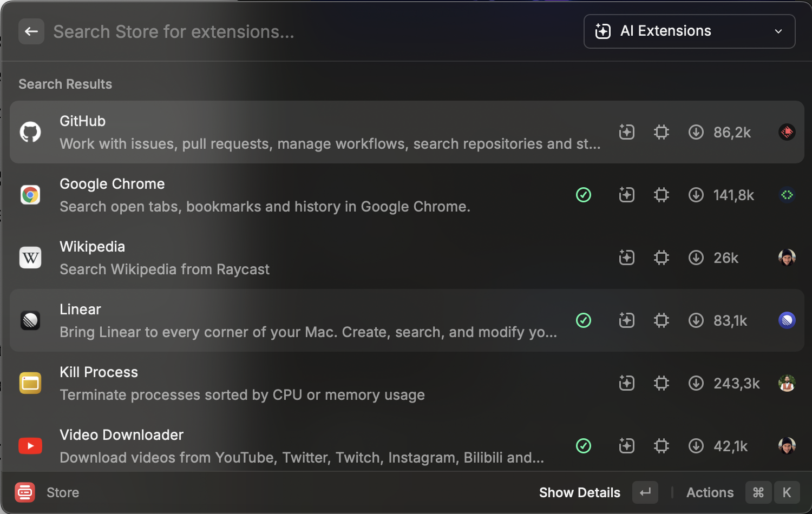Click the AI sparkle icon in Linear row

tap(627, 320)
